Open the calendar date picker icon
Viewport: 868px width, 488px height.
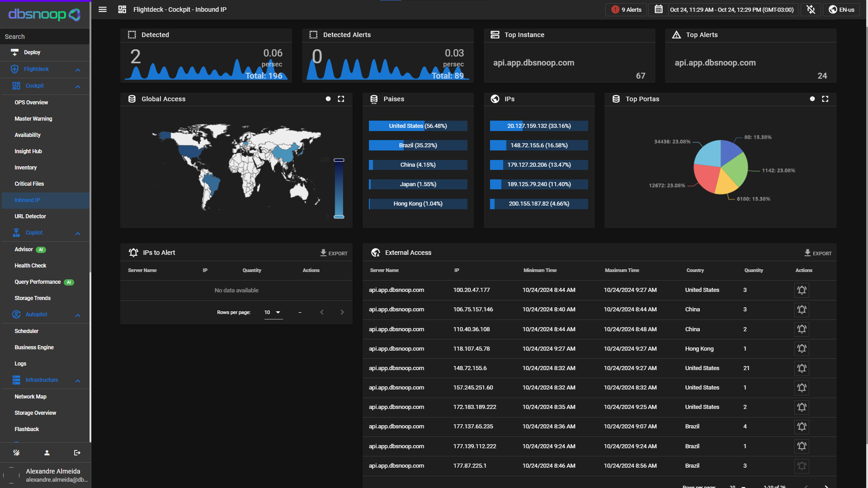click(x=659, y=9)
